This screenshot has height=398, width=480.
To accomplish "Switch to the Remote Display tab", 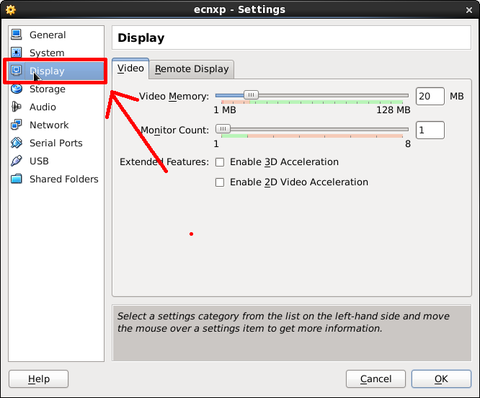I will tap(192, 69).
